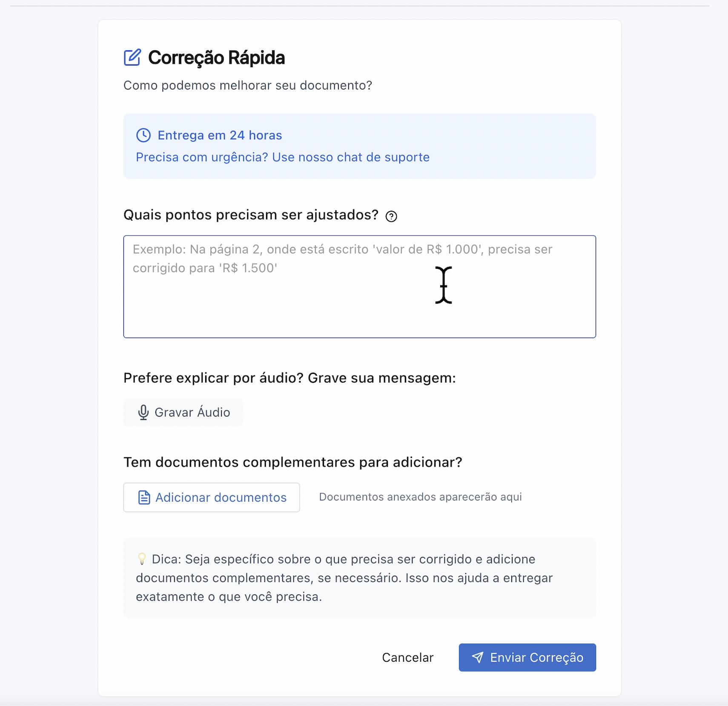Click the Entrega em 24 horas text
The height and width of the screenshot is (706, 728).
coord(219,135)
